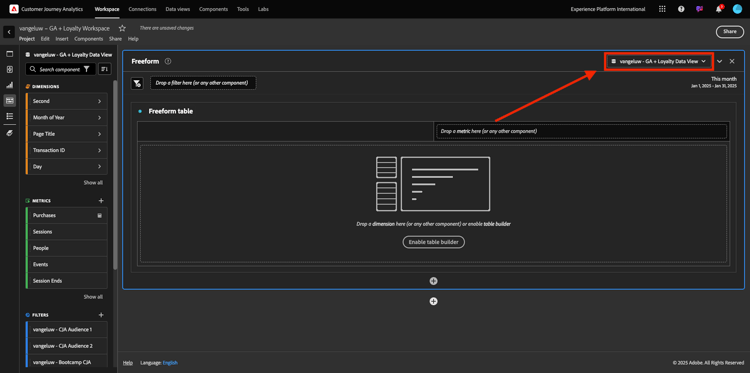Change language via English link
Image resolution: width=750 pixels, height=373 pixels.
pyautogui.click(x=170, y=363)
